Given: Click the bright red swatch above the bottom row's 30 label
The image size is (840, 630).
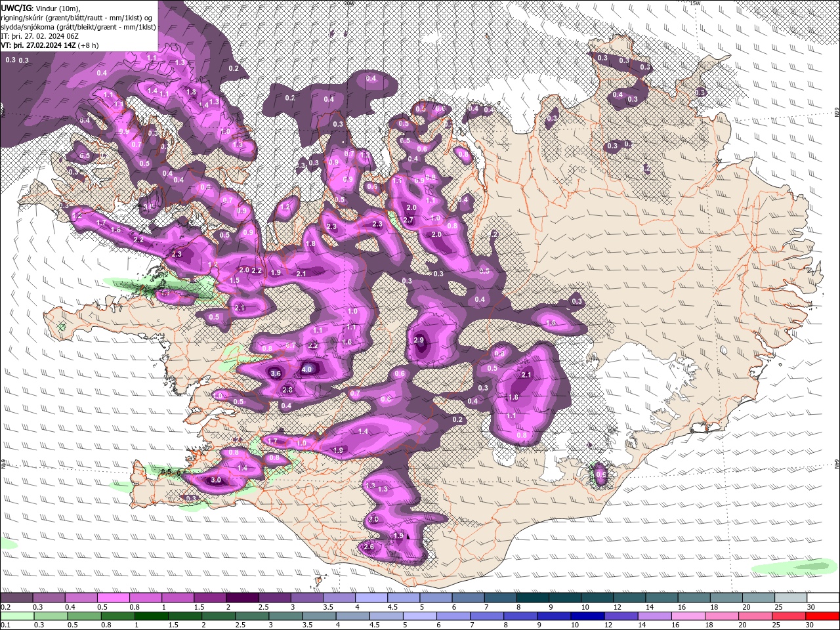Looking at the screenshot, I should [824, 616].
